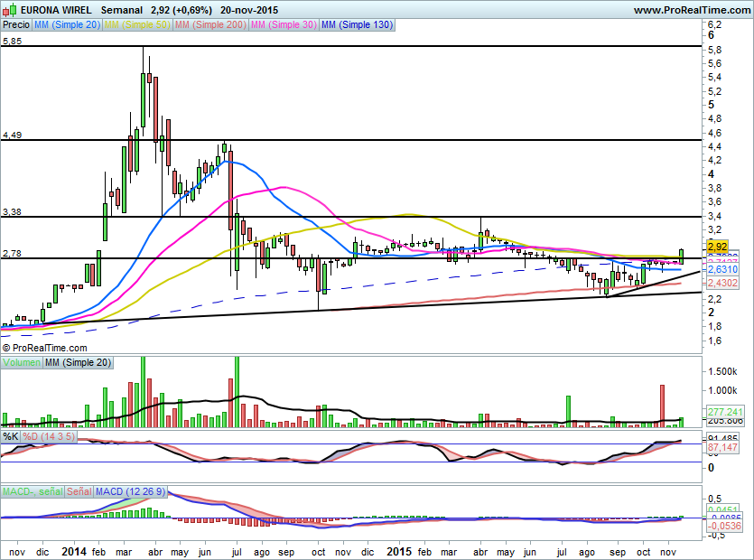
Task: Select the %K stochastic label
Action: coord(11,436)
